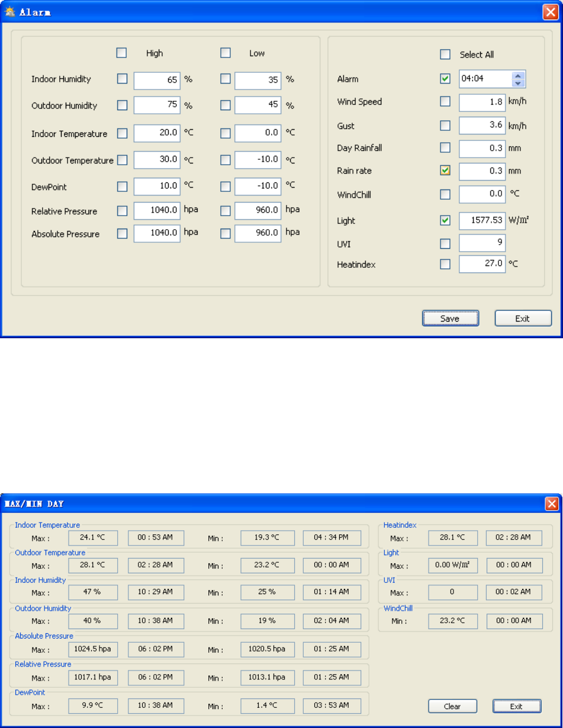Enable the WindChill alarm checkbox

coord(445,194)
